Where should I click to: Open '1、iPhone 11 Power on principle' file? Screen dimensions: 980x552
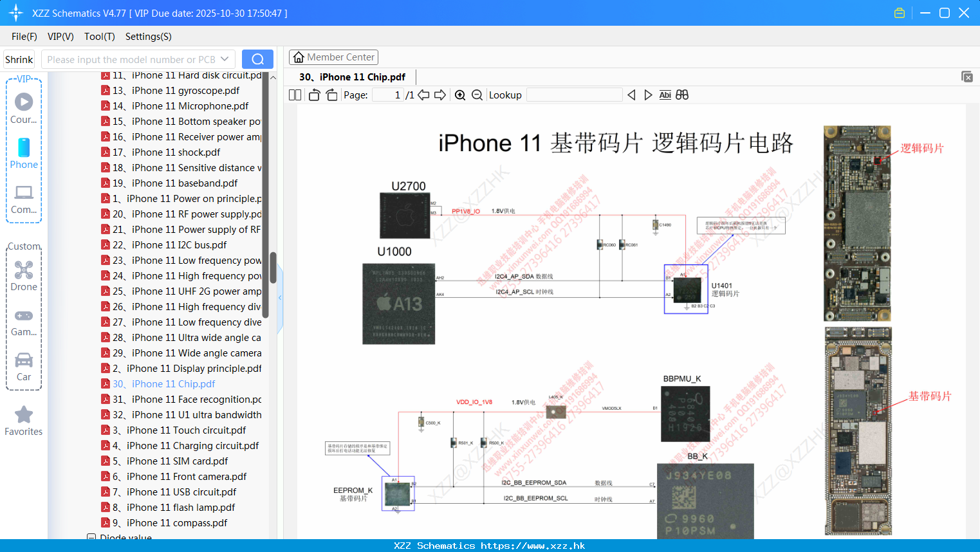181,199
